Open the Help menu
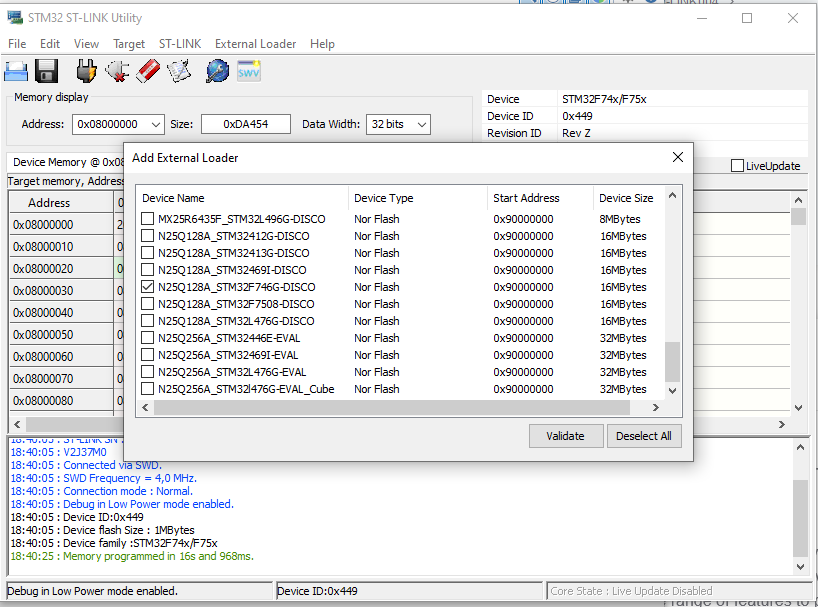The height and width of the screenshot is (607, 818). 322,44
